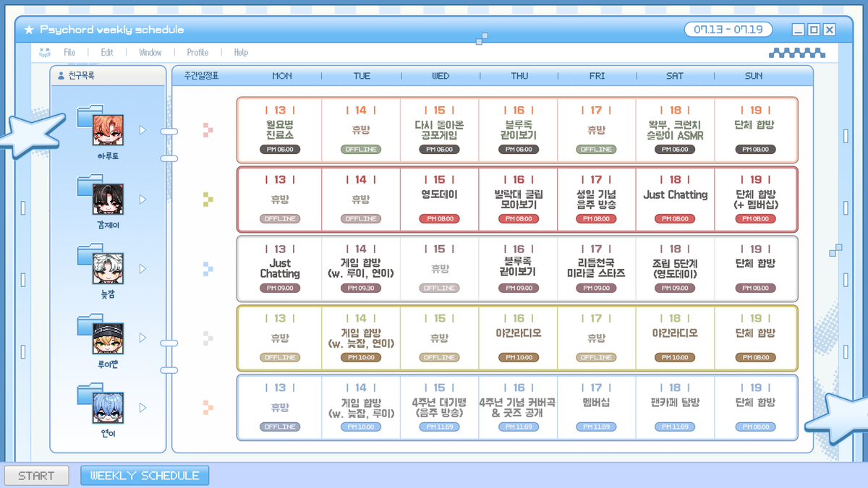The height and width of the screenshot is (488, 868).
Task: Select the FRI column header
Action: (x=597, y=76)
